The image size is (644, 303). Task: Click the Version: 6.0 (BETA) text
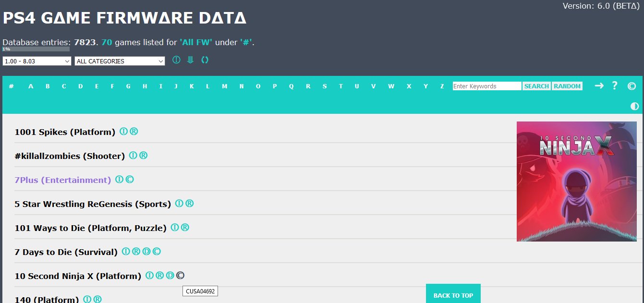[602, 6]
